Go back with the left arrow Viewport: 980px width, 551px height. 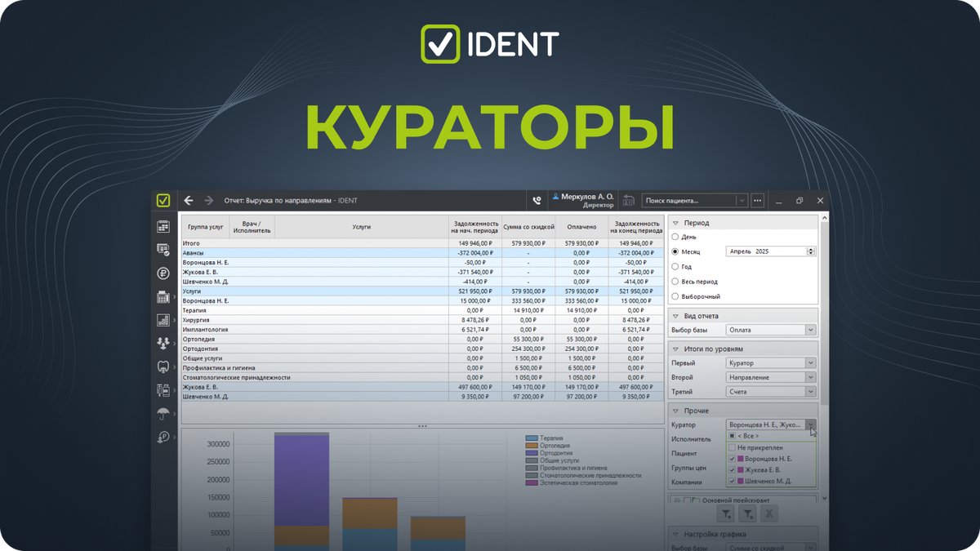coord(189,201)
